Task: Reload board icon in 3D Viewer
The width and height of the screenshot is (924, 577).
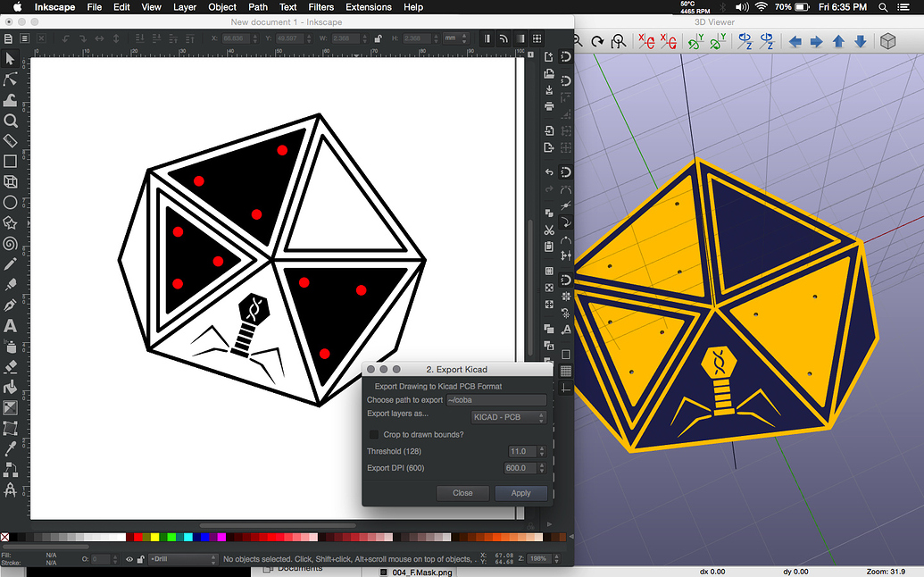Action: [x=597, y=41]
